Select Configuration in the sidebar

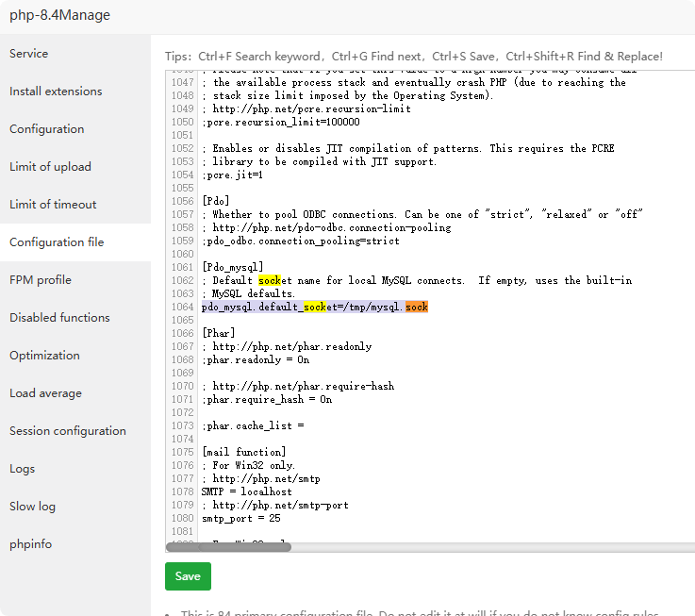[47, 129]
